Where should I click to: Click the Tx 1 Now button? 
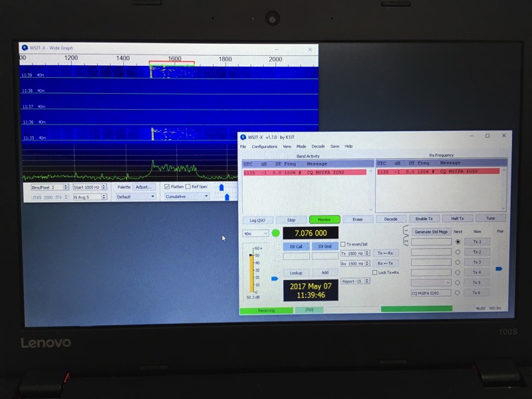tap(477, 241)
